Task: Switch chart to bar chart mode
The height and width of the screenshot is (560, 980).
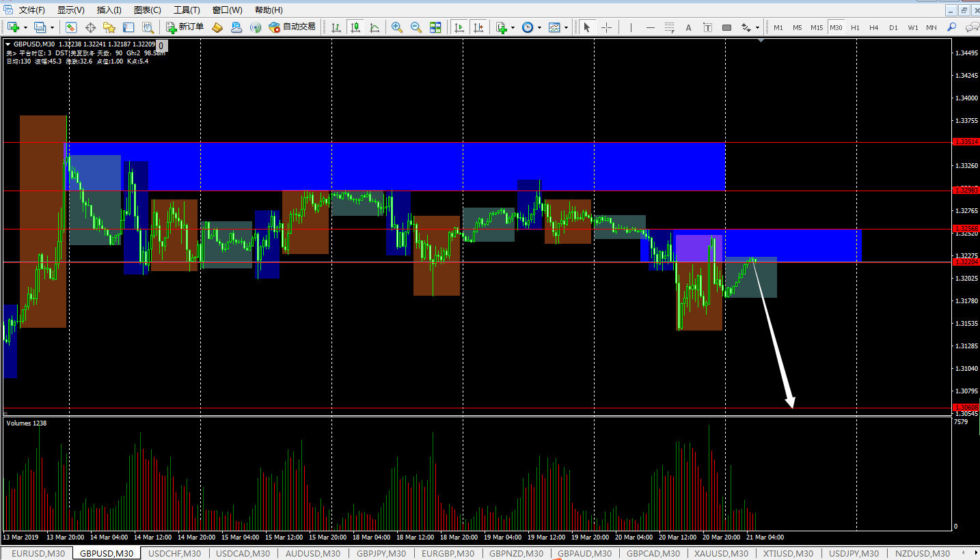Action: tap(336, 27)
